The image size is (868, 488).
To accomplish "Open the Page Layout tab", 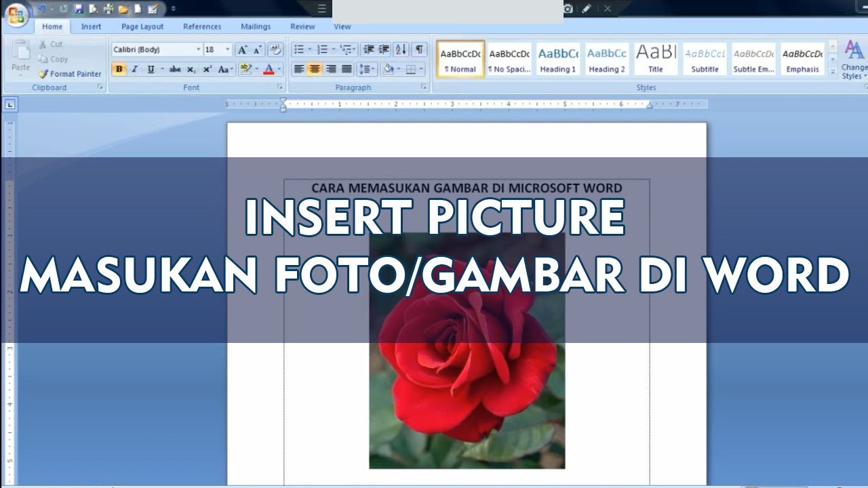I will coord(142,27).
